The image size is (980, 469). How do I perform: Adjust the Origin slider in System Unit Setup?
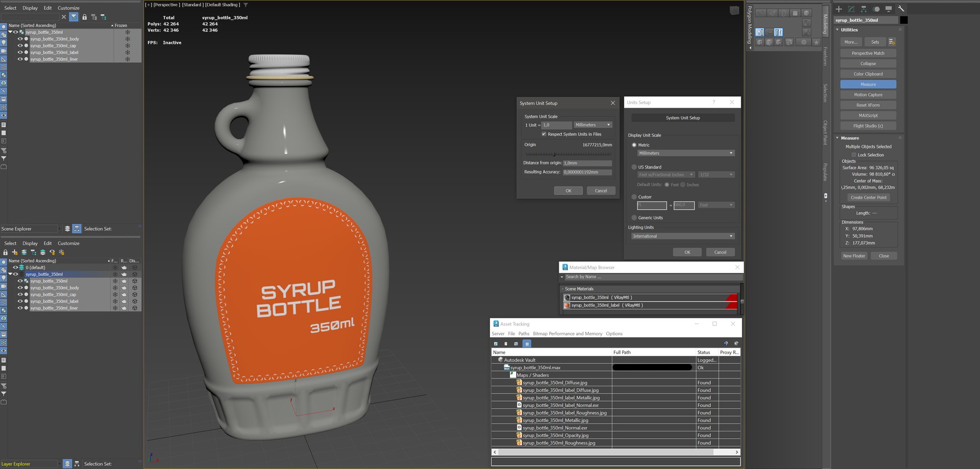pyautogui.click(x=554, y=154)
